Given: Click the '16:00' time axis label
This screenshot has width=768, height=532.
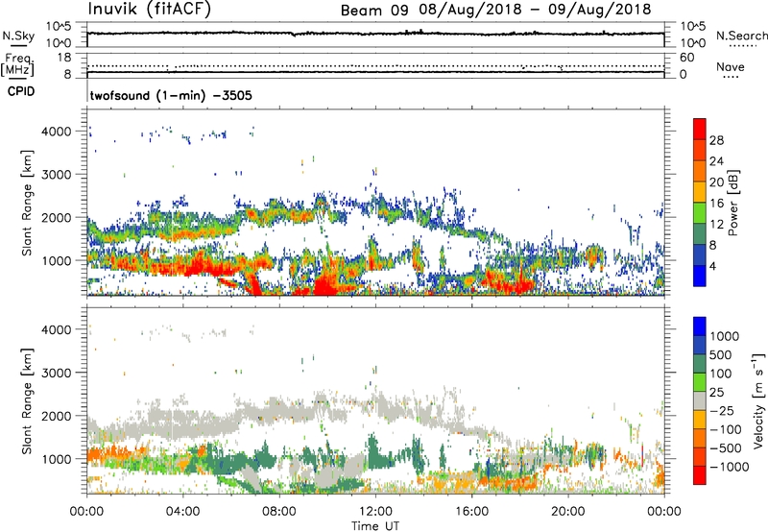Looking at the screenshot, I should pos(471,511).
